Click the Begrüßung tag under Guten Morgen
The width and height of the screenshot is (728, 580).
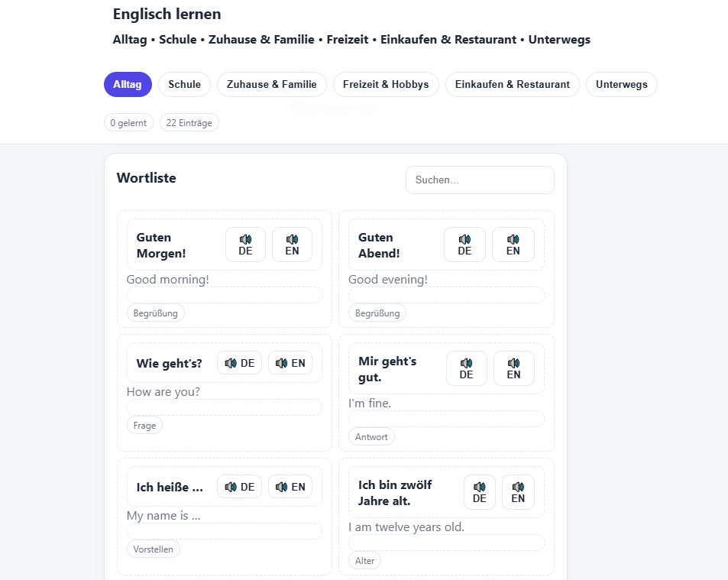point(155,313)
